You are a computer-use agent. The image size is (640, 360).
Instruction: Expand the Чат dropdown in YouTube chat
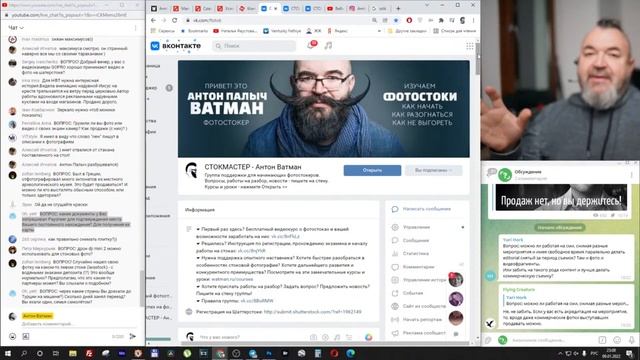pyautogui.click(x=16, y=28)
